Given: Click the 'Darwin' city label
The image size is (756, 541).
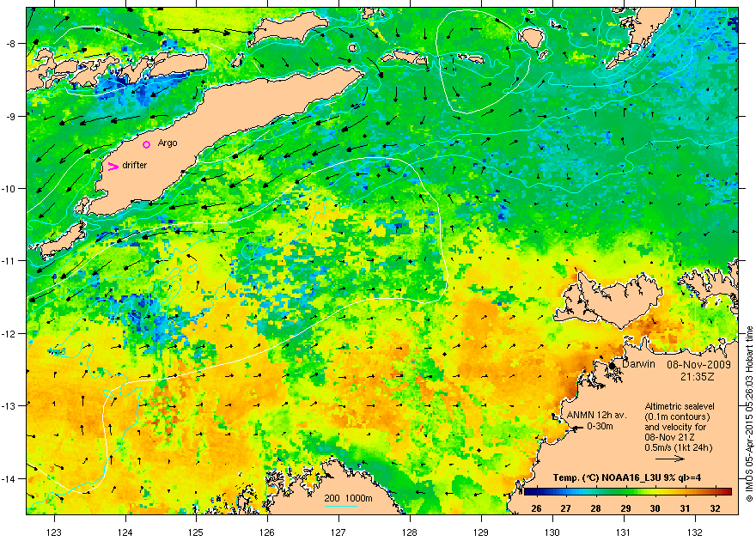Looking at the screenshot, I should 638,364.
